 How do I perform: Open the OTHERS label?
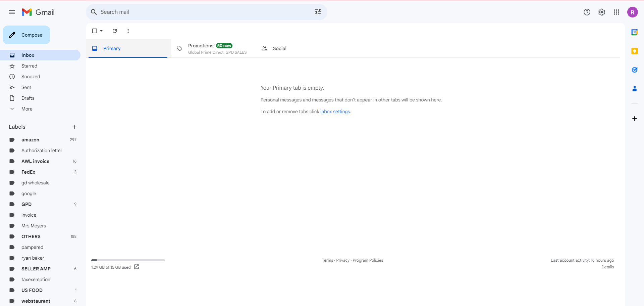tap(40, 236)
